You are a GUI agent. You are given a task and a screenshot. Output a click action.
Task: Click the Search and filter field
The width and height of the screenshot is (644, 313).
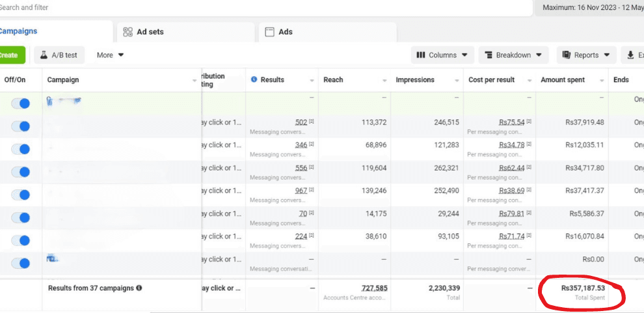point(266,7)
